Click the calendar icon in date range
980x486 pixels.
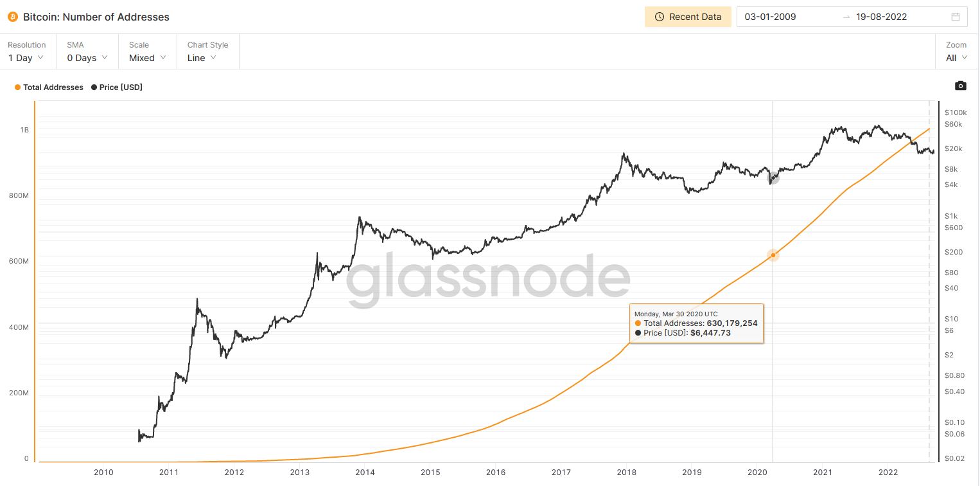pyautogui.click(x=956, y=17)
